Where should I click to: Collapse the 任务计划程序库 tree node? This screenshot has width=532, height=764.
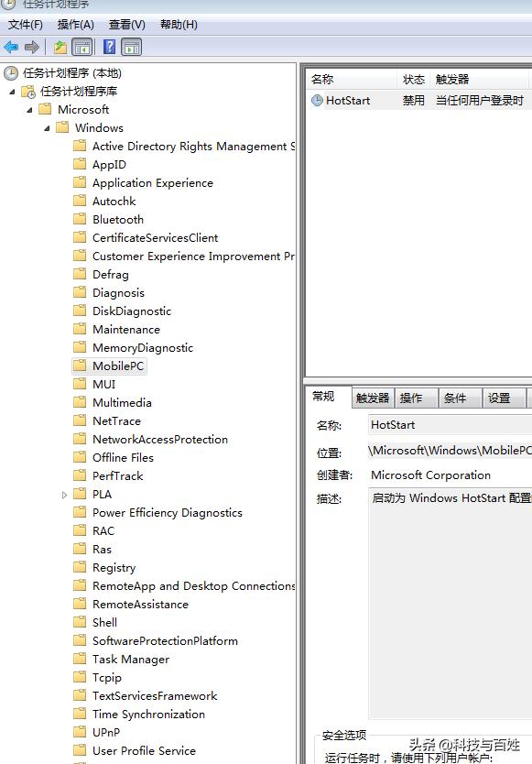pyautogui.click(x=12, y=92)
